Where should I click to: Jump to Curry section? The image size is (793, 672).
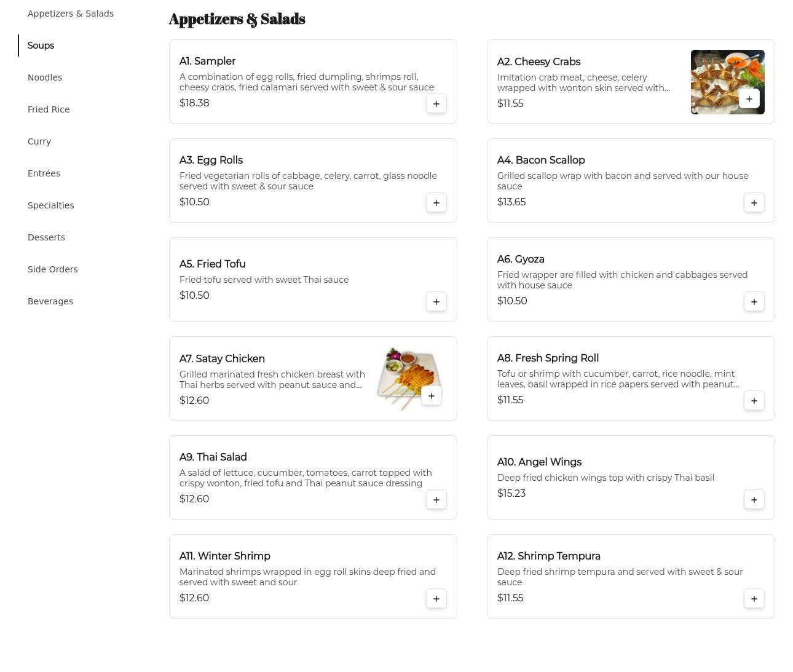39,141
